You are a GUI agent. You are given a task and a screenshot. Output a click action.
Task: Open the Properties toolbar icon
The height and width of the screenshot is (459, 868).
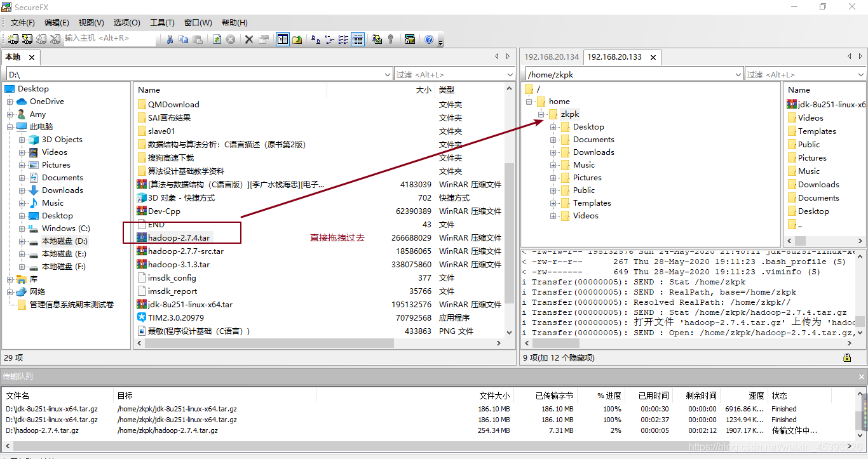click(263, 39)
